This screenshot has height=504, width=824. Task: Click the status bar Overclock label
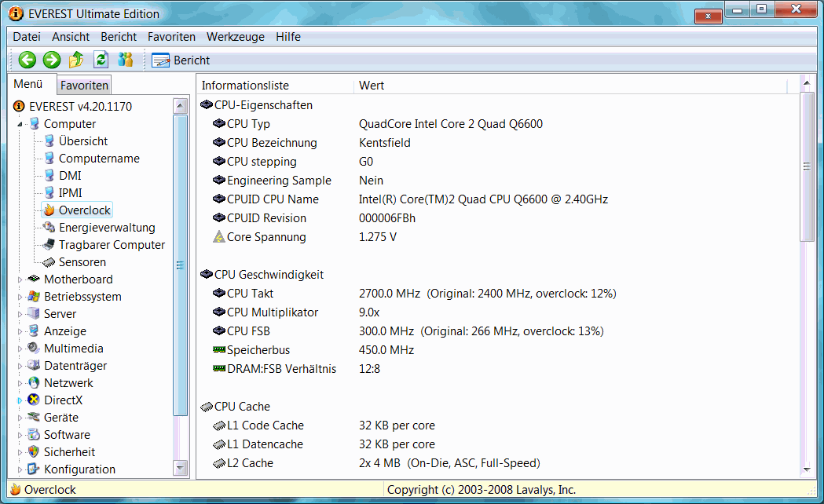coord(50,490)
